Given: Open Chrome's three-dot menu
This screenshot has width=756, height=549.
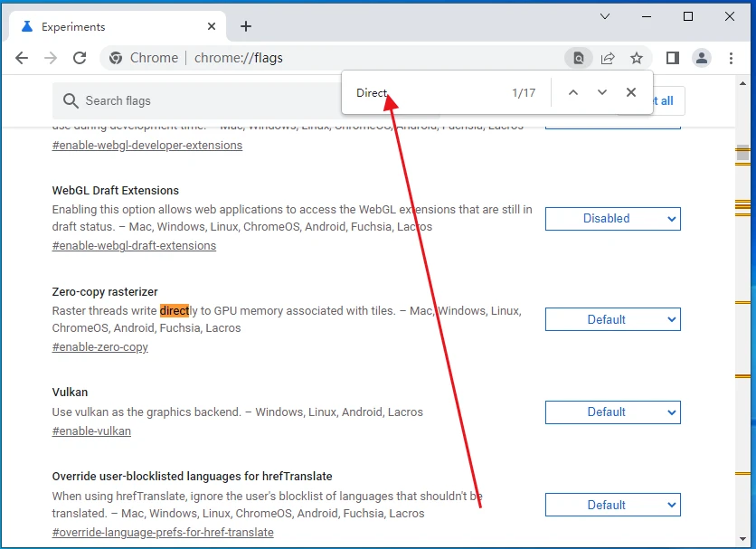Looking at the screenshot, I should [732, 58].
